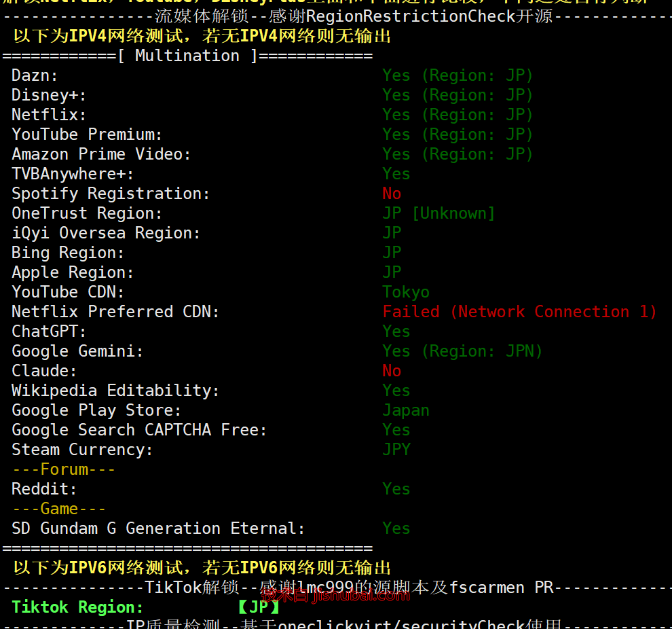Click the '【JP】' TikTok region value
The width and height of the screenshot is (672, 629).
tap(259, 607)
